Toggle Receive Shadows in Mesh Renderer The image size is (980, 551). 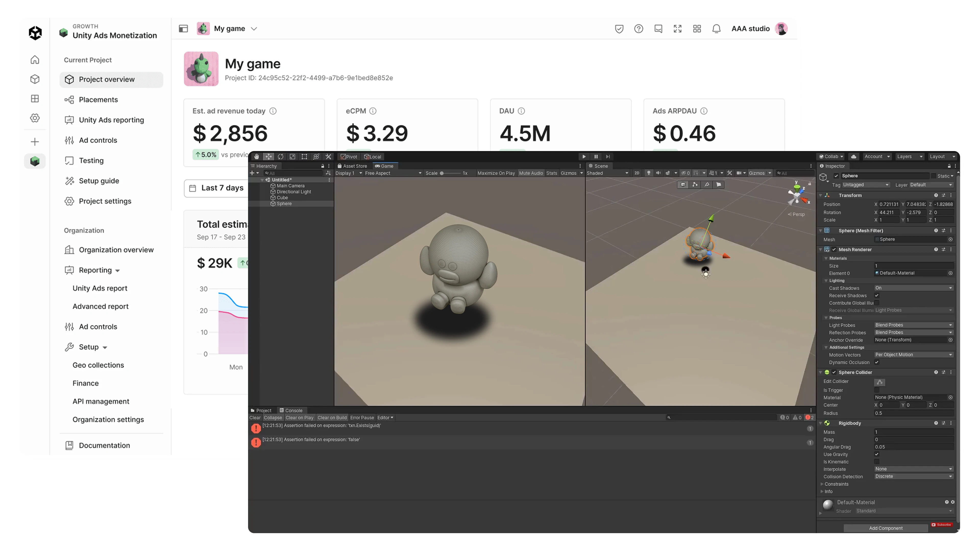click(x=877, y=295)
